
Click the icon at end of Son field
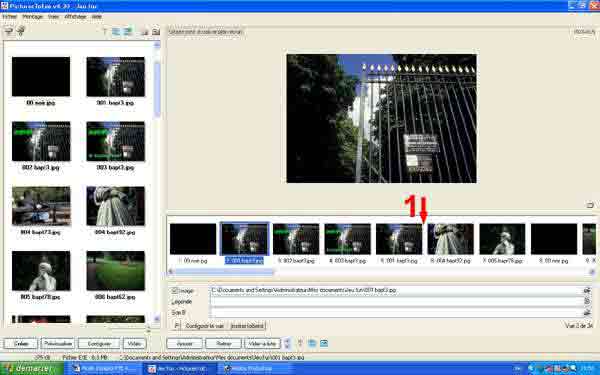click(588, 313)
